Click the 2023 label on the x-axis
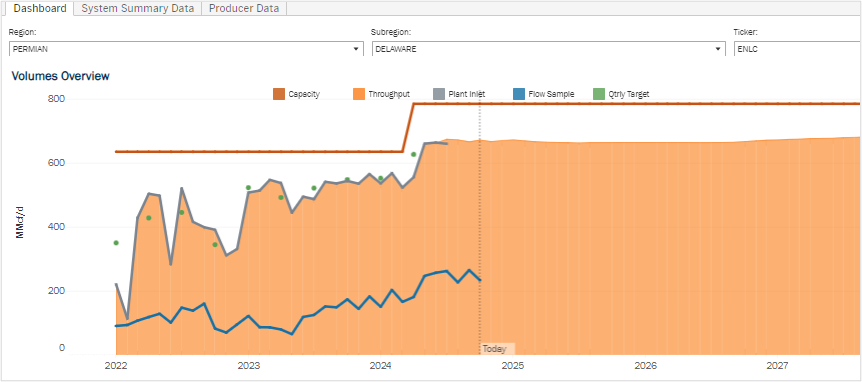862x382 pixels. pos(248,366)
